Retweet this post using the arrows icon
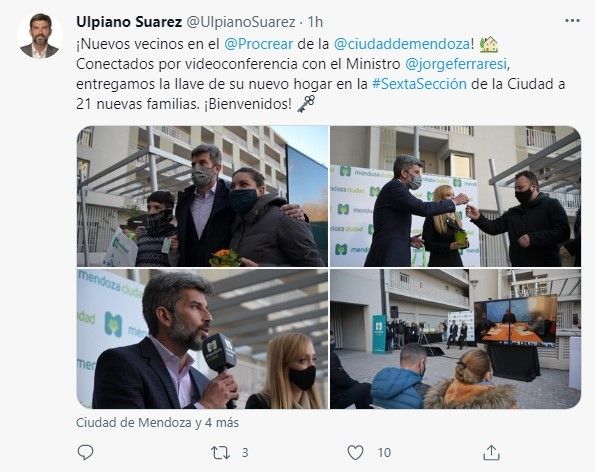This screenshot has width=595, height=472. [220, 453]
